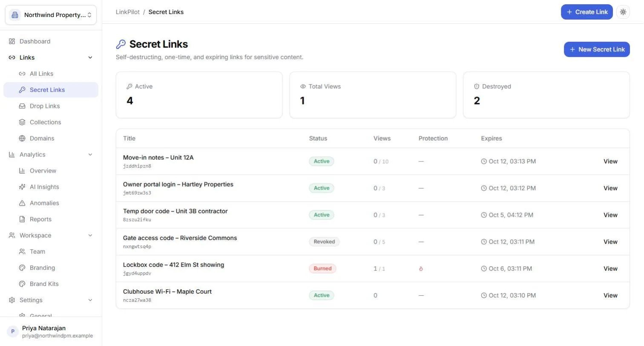The image size is (644, 346).
Task: Click the Reports document icon
Action: tap(22, 219)
